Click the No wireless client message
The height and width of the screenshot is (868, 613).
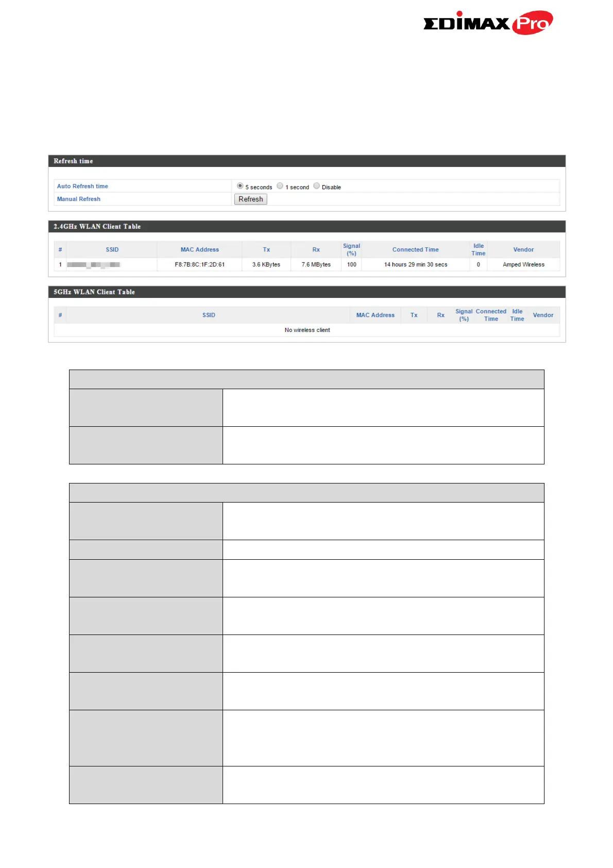tap(307, 330)
